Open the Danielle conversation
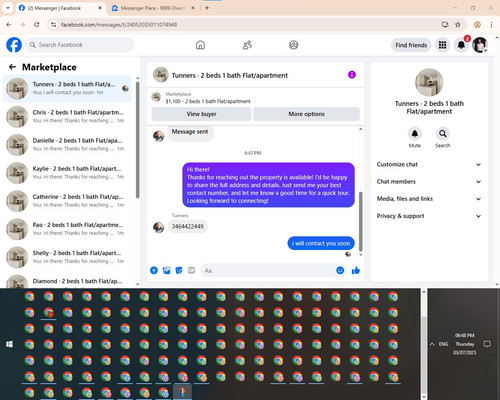Image resolution: width=500 pixels, height=400 pixels. pos(68,144)
